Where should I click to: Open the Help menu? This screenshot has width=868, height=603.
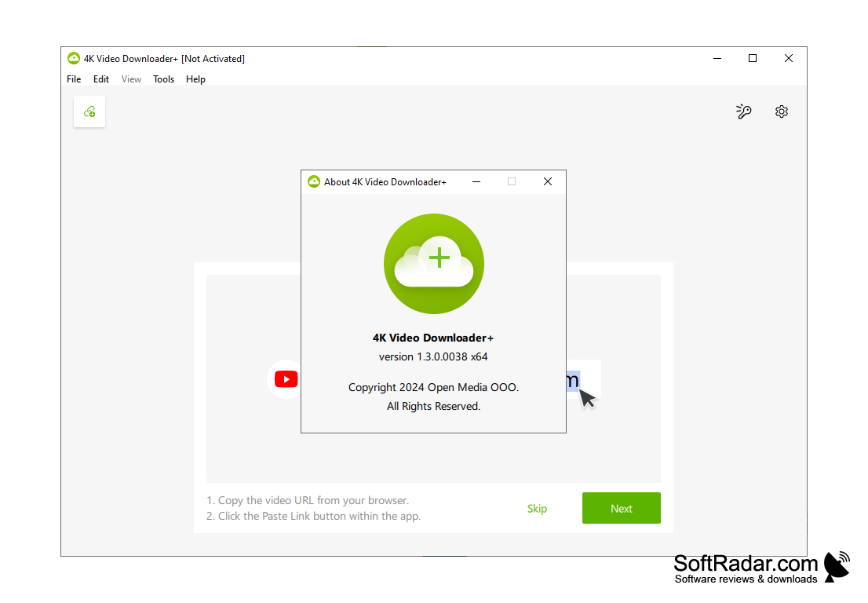(x=195, y=79)
